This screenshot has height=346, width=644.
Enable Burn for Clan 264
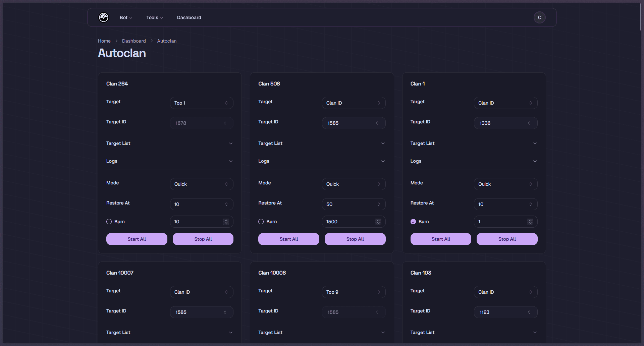pyautogui.click(x=109, y=222)
